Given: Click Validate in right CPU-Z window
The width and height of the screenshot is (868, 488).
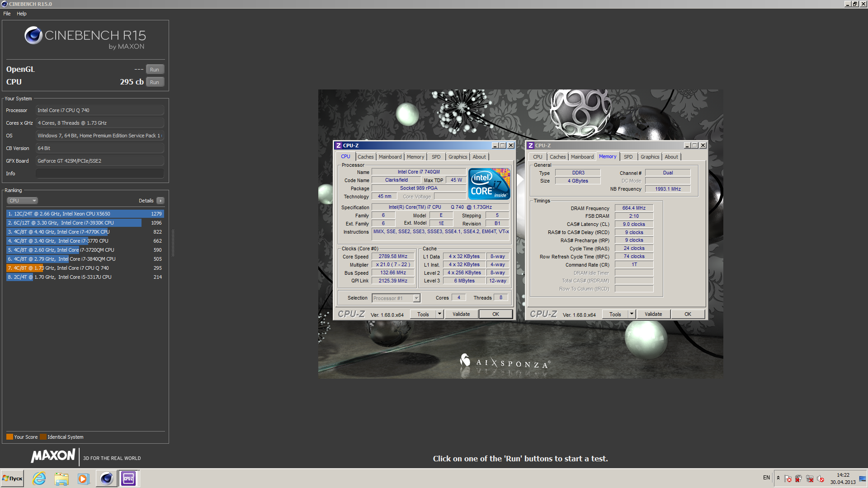Looking at the screenshot, I should pos(653,314).
